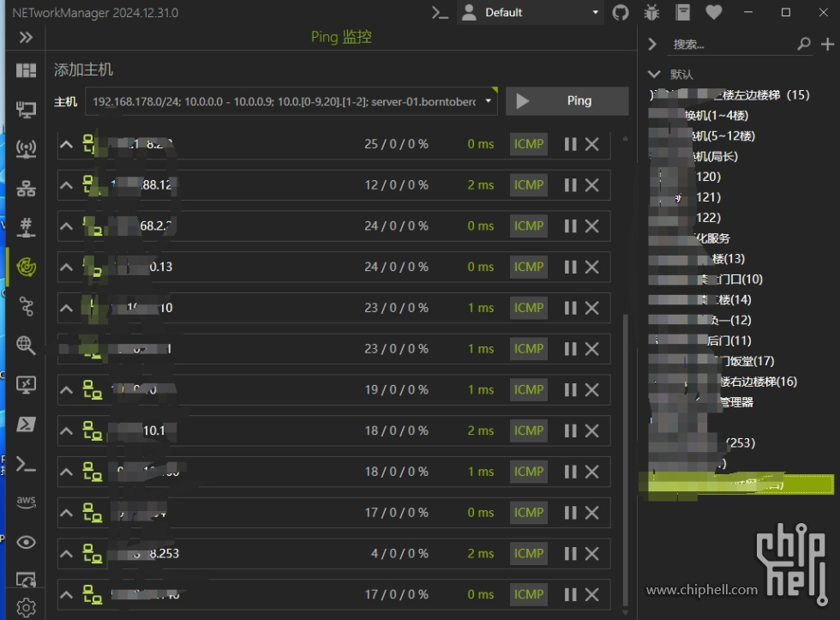Open the GitHub project link icon
This screenshot has height=620, width=840.
(x=621, y=12)
